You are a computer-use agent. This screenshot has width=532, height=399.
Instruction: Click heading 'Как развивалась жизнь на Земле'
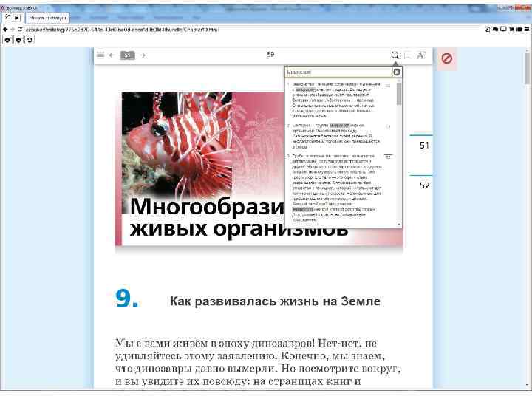[x=275, y=301]
